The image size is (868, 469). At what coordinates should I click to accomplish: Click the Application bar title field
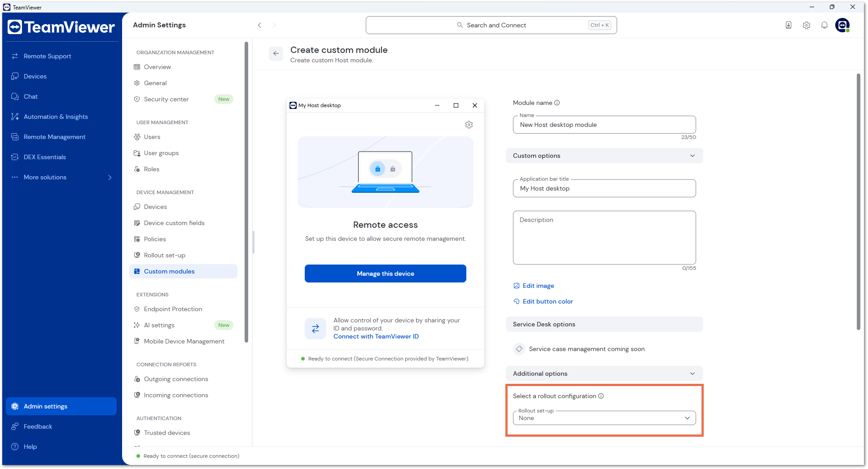pyautogui.click(x=604, y=188)
